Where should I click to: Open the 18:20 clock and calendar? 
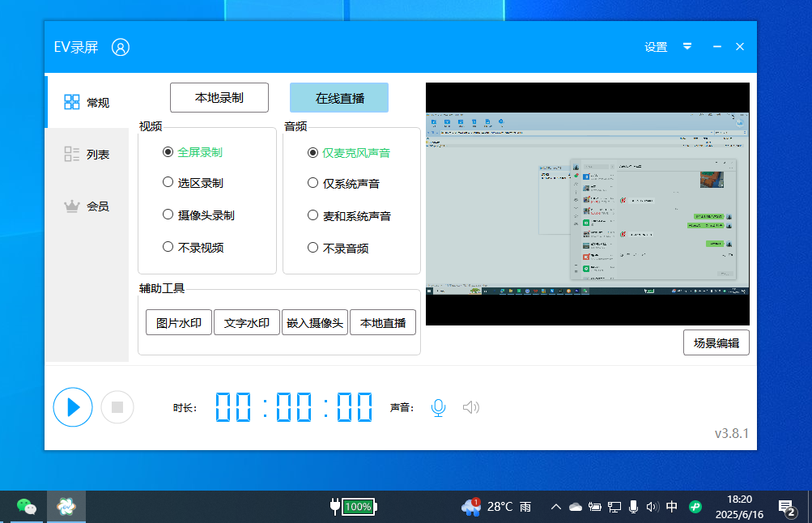(739, 507)
